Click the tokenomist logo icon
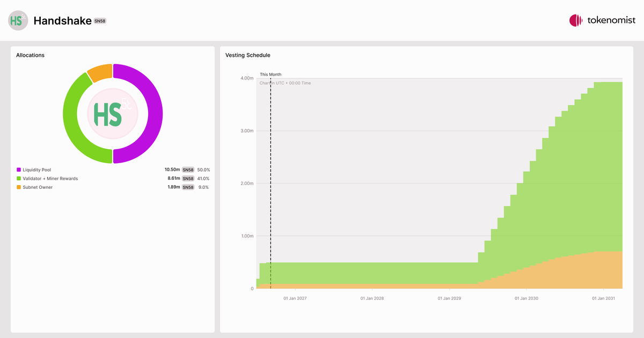 (576, 20)
